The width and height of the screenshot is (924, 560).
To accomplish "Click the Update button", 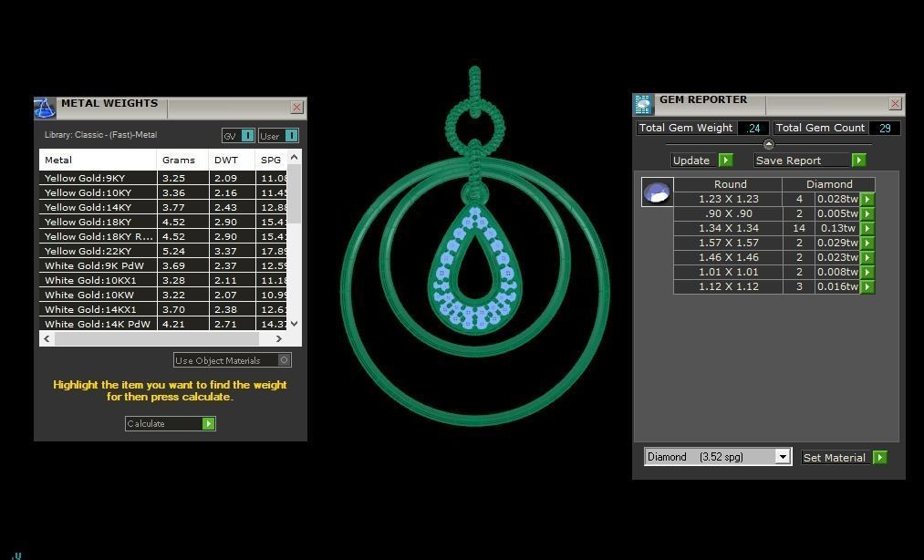I will [x=702, y=161].
